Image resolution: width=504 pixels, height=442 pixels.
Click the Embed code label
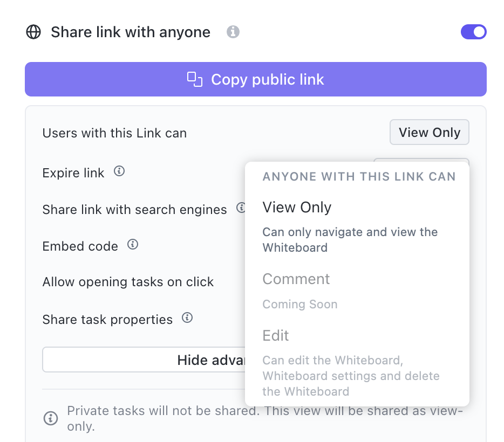(80, 246)
